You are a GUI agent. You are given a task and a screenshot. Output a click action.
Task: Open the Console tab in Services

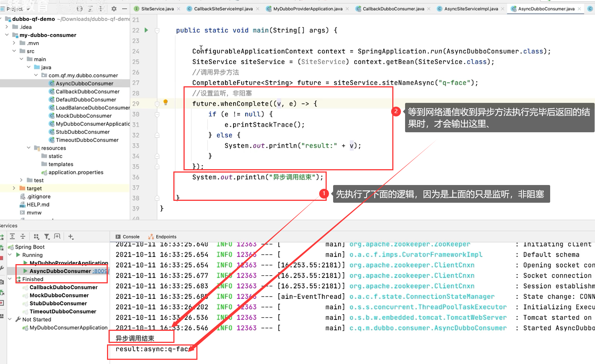127,237
